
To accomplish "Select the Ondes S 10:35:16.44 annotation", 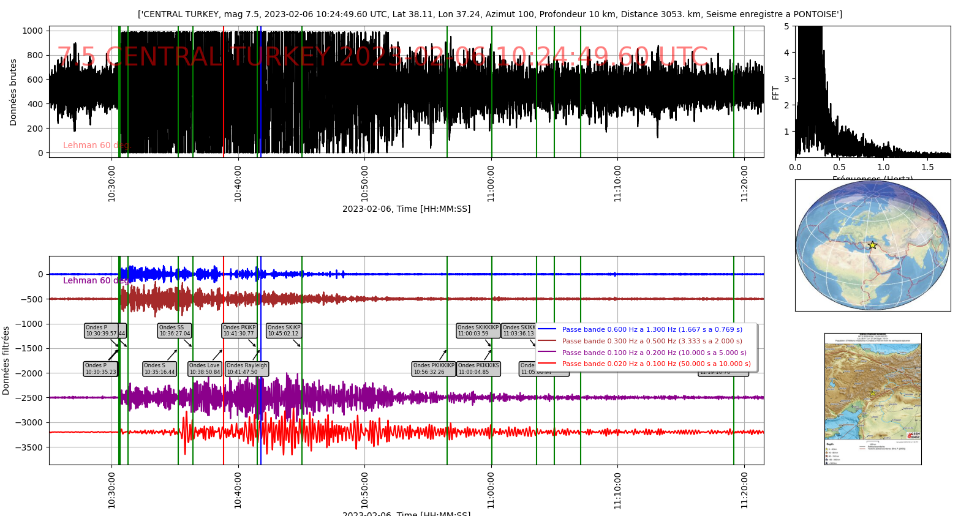I will [x=159, y=369].
